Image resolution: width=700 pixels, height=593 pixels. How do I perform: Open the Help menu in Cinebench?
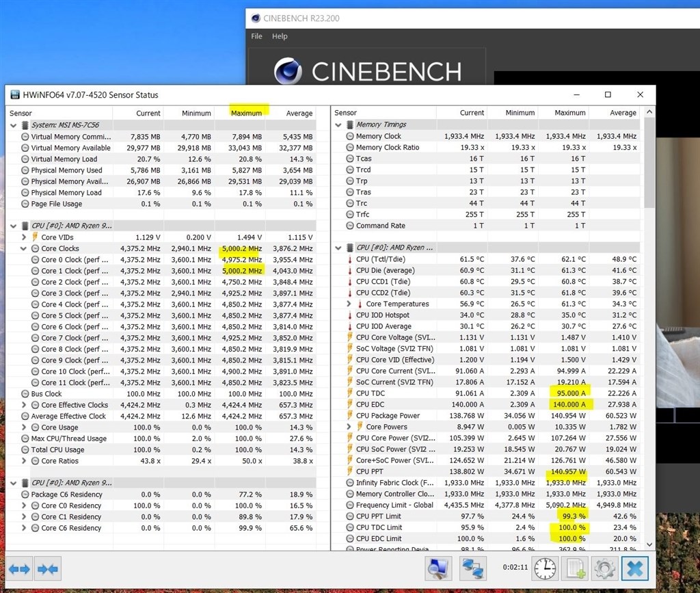pyautogui.click(x=280, y=36)
